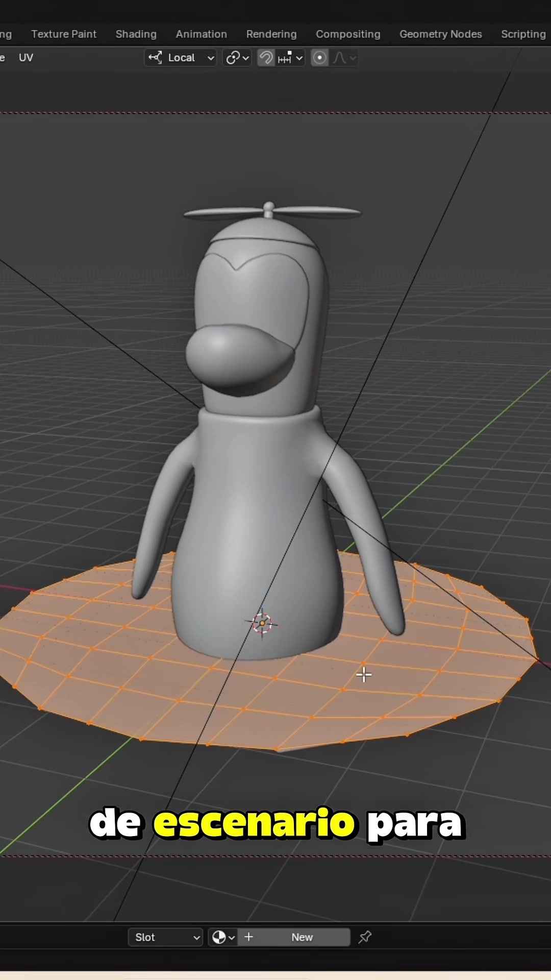Toggle the pin icon next to New

point(365,937)
